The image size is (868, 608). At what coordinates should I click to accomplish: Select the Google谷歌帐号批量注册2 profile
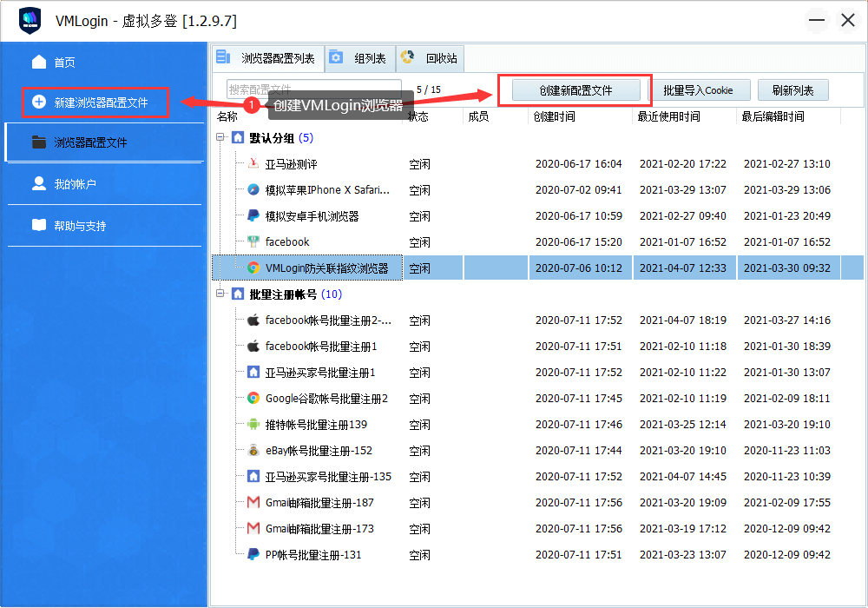point(326,398)
